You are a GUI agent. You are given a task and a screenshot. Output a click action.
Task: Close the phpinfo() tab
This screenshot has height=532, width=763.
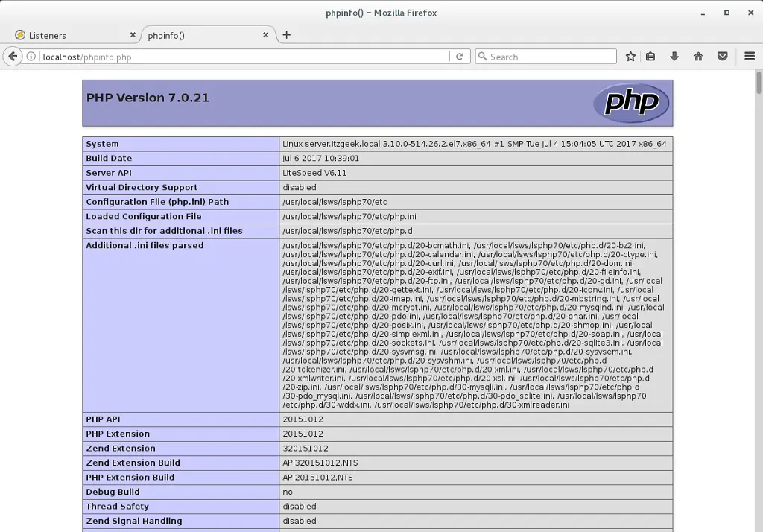[266, 35]
